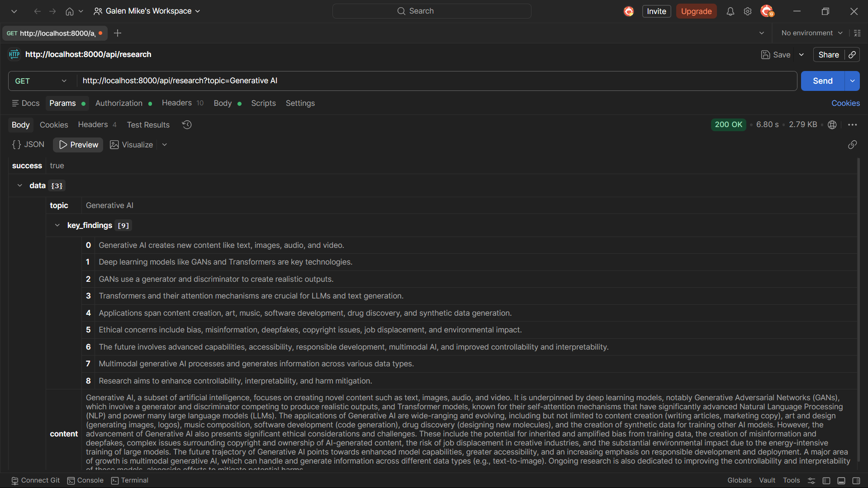Click the request URL input field

[x=436, y=81]
